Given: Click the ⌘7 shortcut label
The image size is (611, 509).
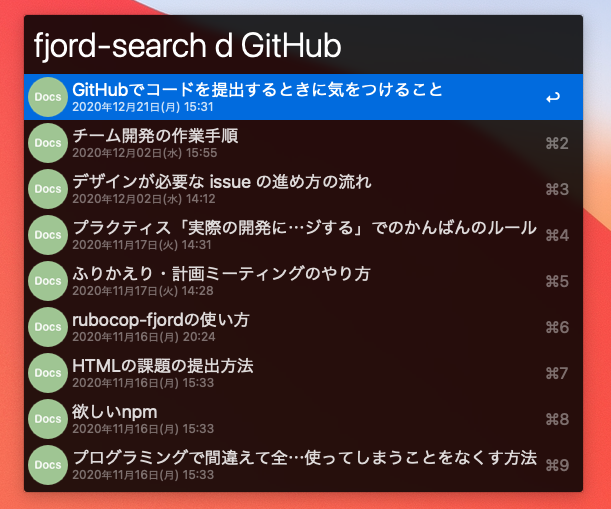Looking at the screenshot, I should click(x=557, y=373).
